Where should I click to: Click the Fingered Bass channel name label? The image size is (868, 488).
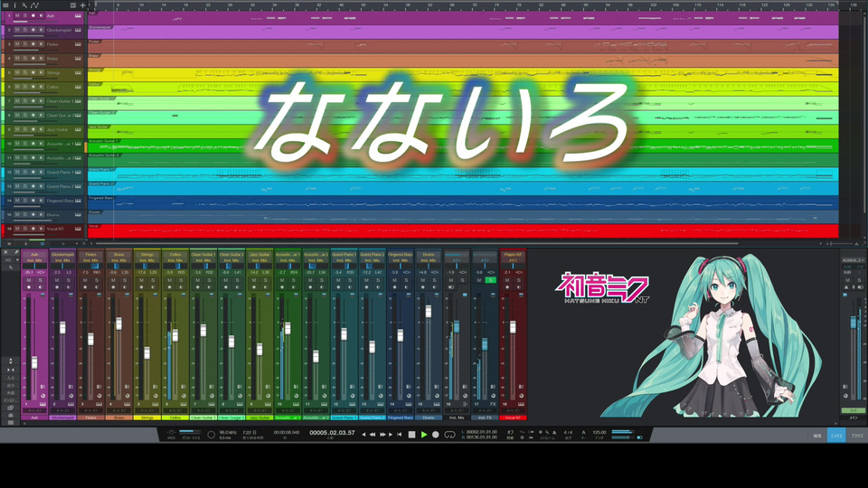click(x=401, y=418)
